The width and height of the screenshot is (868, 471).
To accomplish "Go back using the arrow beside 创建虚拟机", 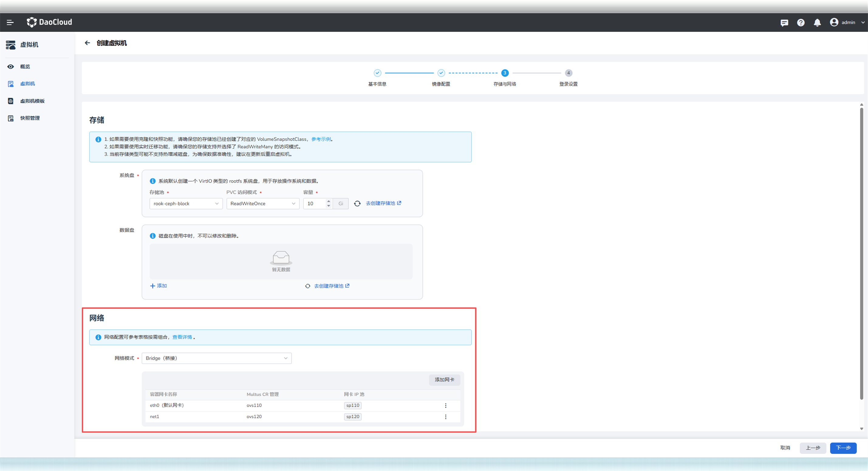I will (87, 43).
